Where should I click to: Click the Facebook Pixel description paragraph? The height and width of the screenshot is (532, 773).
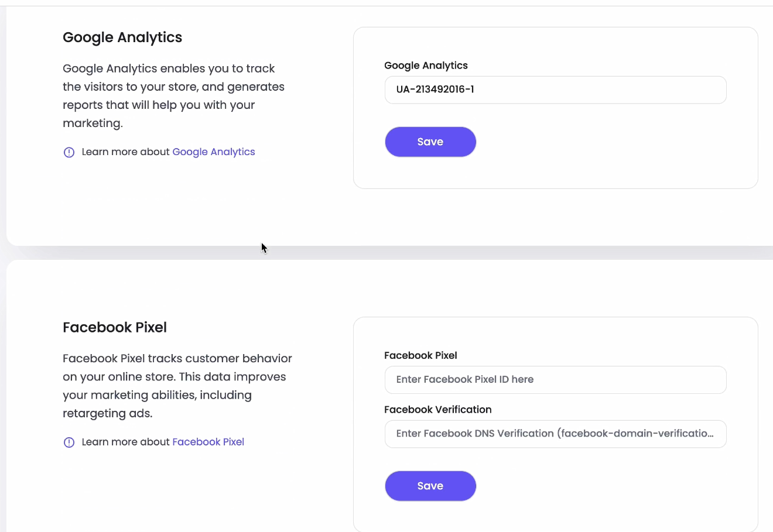tap(177, 386)
